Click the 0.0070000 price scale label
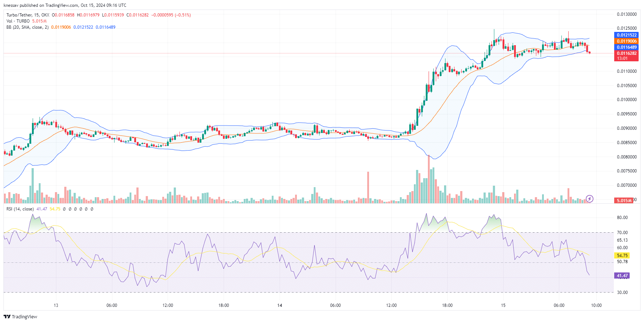This screenshot has width=644, height=323. coord(627,185)
